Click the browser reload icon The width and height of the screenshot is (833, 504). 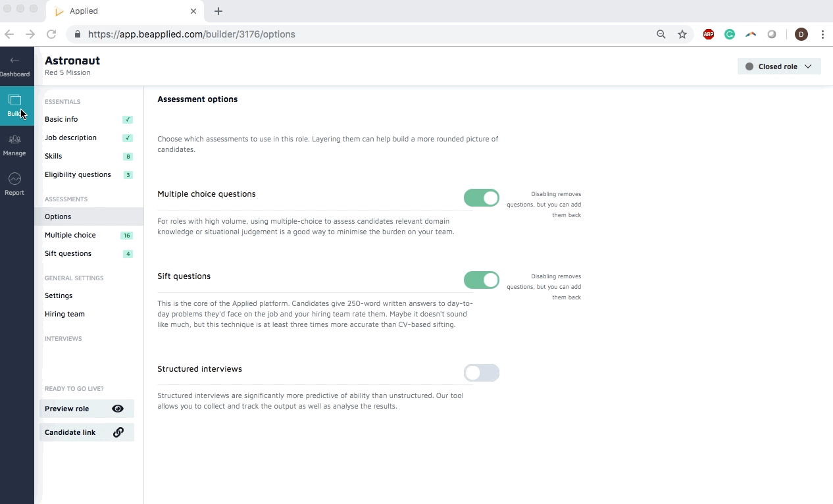coord(51,34)
